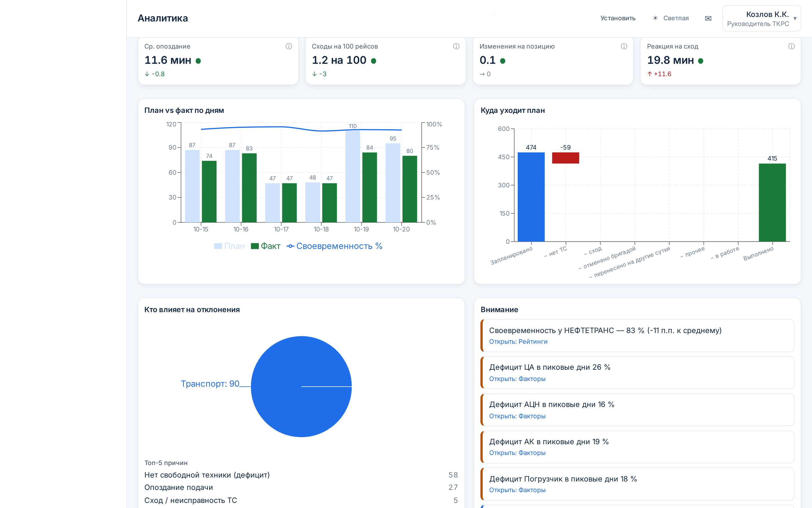The height and width of the screenshot is (508, 812).
Task: Click the 10-19 План bar labeled 110
Action: [353, 176]
